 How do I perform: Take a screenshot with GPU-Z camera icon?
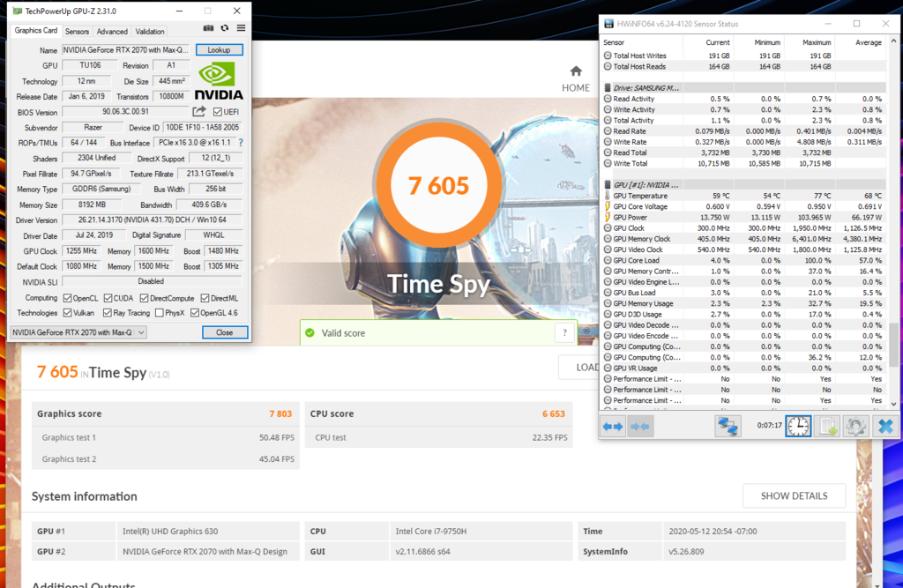208,28
